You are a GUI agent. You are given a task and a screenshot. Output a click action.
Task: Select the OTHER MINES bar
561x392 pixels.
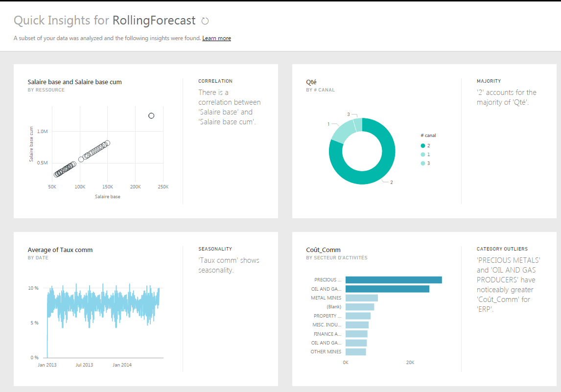point(355,352)
